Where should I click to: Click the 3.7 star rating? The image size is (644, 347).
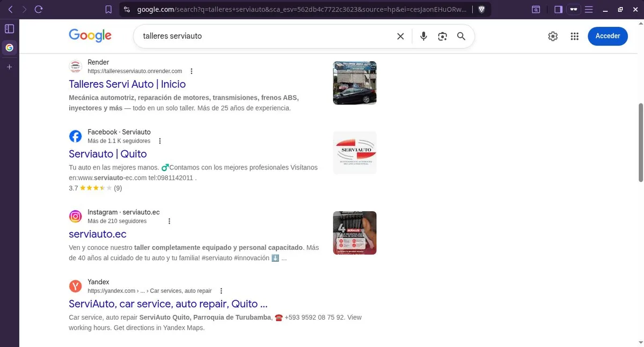96,188
